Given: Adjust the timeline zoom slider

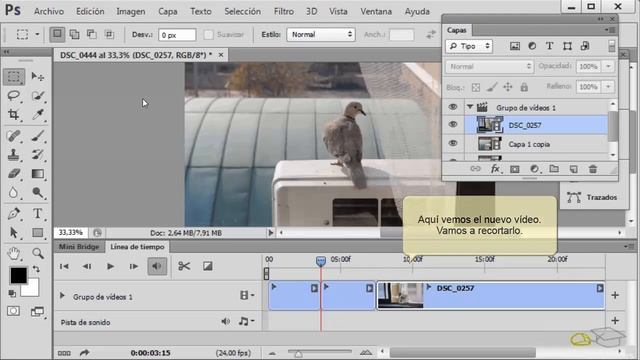Looking at the screenshot, I should coord(298,353).
